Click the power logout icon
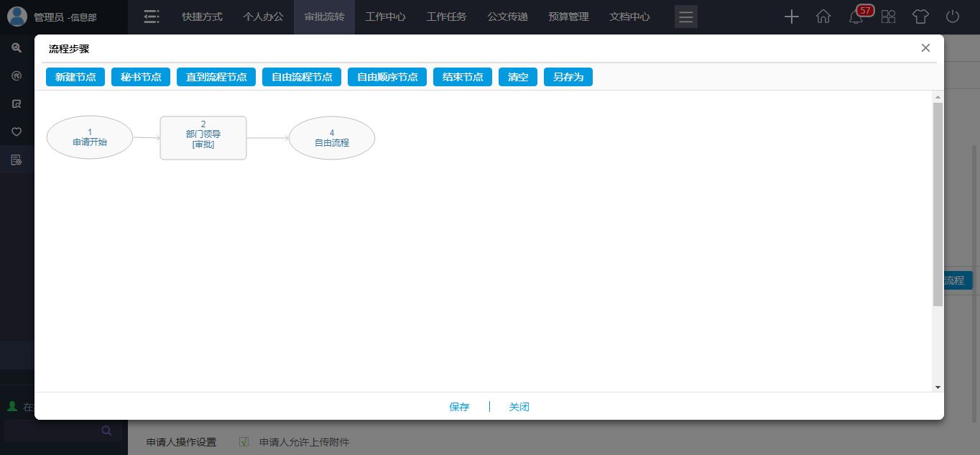The width and height of the screenshot is (980, 455). click(953, 17)
